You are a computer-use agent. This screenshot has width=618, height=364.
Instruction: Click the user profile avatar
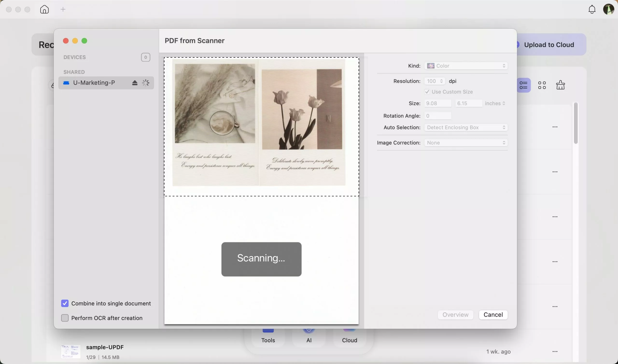click(x=608, y=9)
